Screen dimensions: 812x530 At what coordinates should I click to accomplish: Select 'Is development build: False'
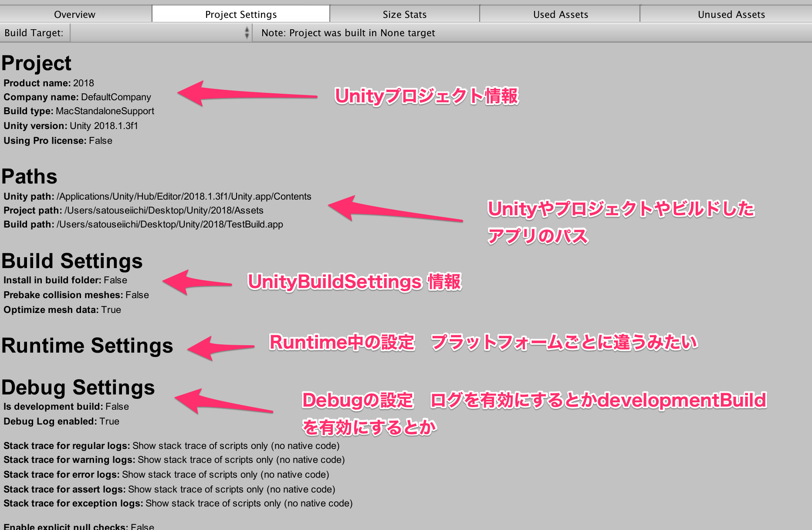pyautogui.click(x=66, y=406)
